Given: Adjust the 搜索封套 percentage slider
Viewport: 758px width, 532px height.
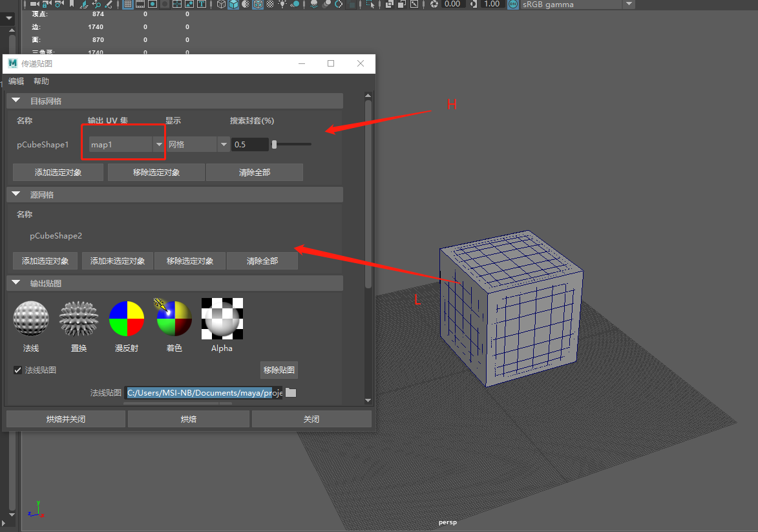Looking at the screenshot, I should point(275,144).
